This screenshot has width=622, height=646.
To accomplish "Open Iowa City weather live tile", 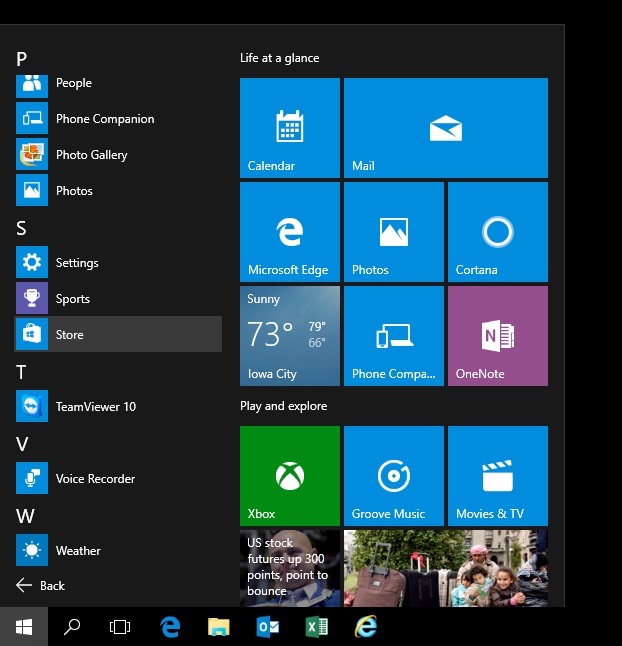I will [x=290, y=336].
